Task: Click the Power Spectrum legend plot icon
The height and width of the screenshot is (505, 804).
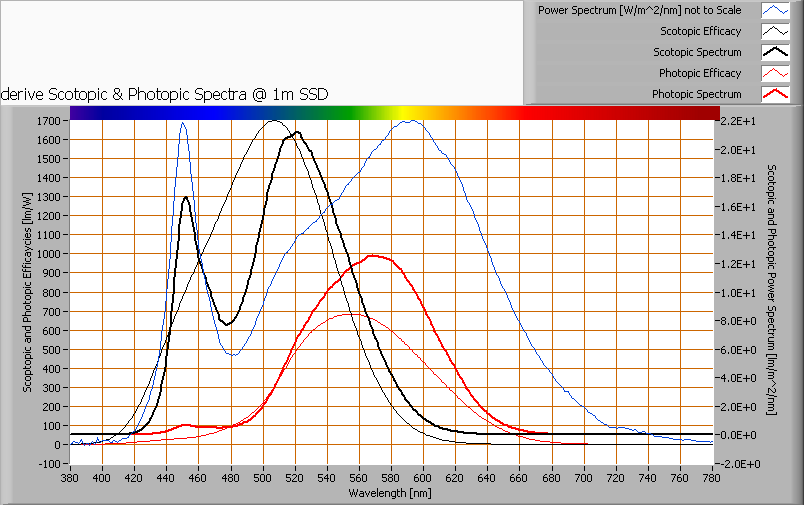Action: point(775,10)
